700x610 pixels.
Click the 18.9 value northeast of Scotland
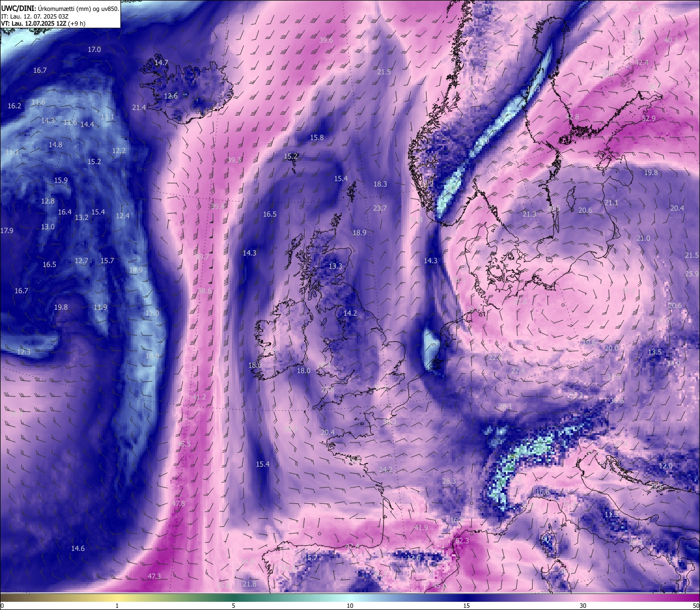point(359,233)
